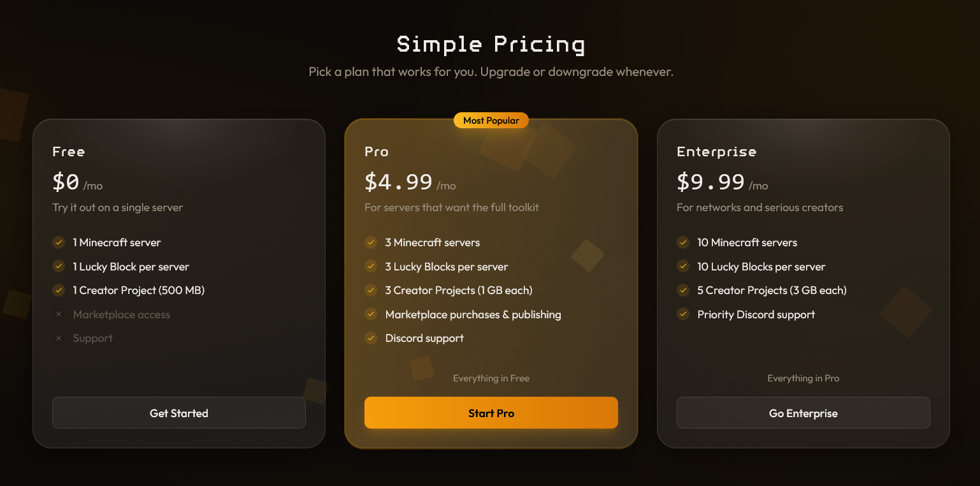The height and width of the screenshot is (486, 980).
Task: Click the Go Enterprise button
Action: 803,413
